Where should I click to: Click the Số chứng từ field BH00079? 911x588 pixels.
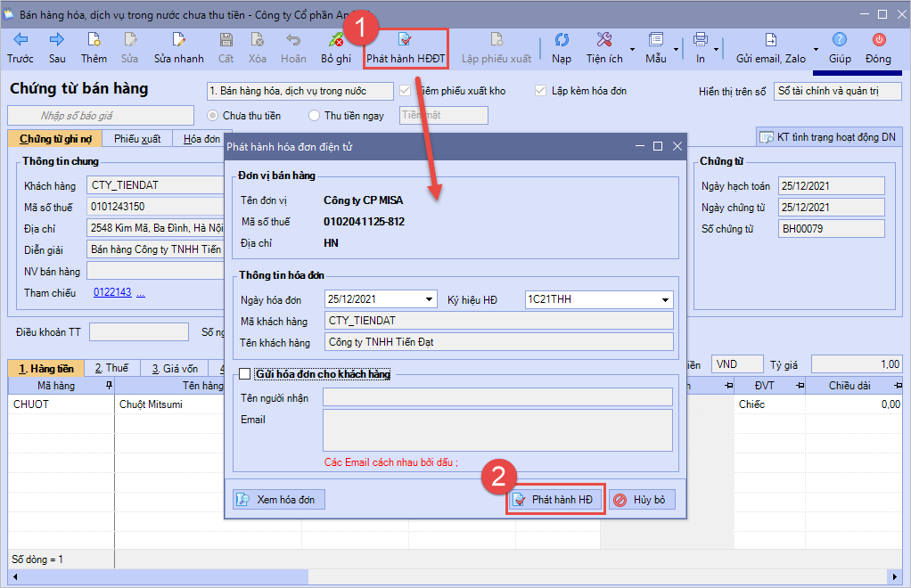(832, 229)
